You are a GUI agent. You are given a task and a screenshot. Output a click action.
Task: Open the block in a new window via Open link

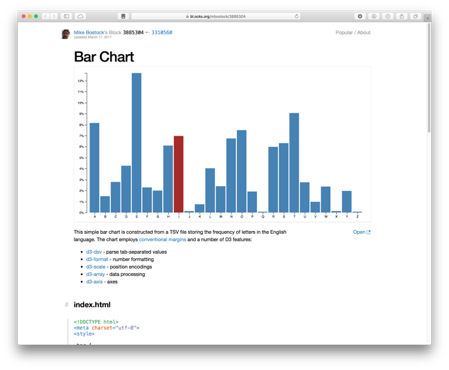coord(362,232)
